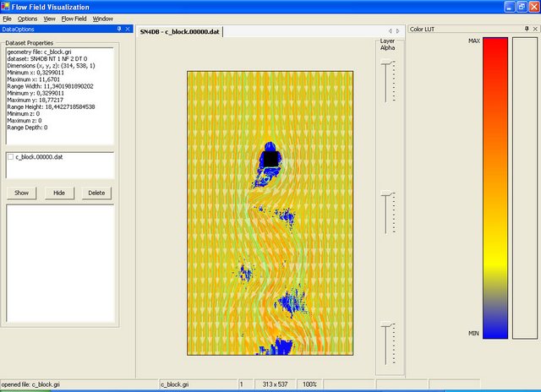Image resolution: width=541 pixels, height=392 pixels.
Task: Open the Options menu
Action: click(x=27, y=18)
